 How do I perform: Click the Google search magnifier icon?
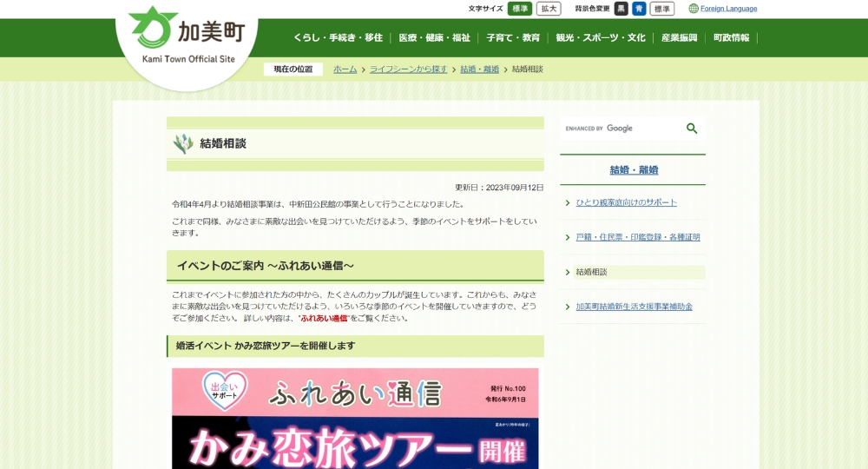(692, 129)
